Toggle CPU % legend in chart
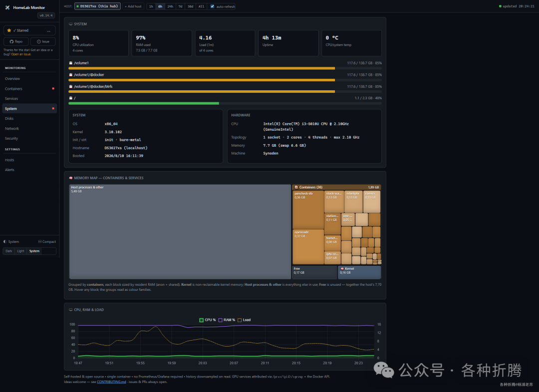Viewport: 539px width, 392px height. pyautogui.click(x=208, y=320)
